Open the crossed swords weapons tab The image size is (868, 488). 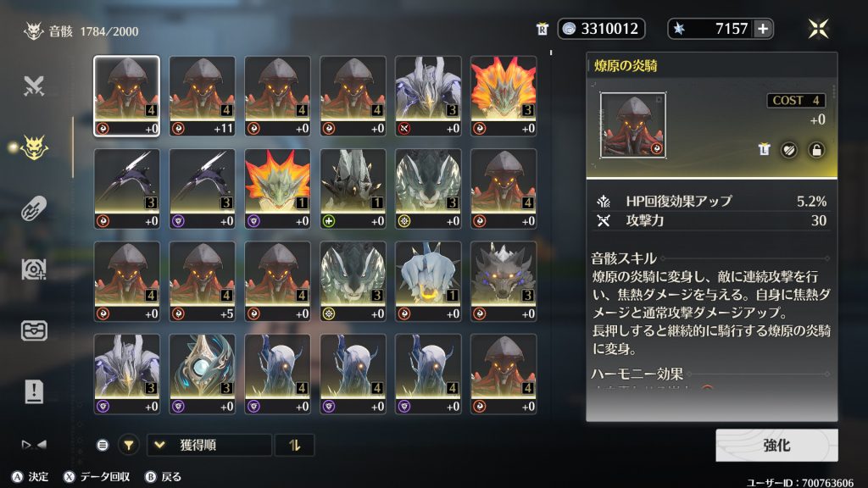tap(34, 86)
